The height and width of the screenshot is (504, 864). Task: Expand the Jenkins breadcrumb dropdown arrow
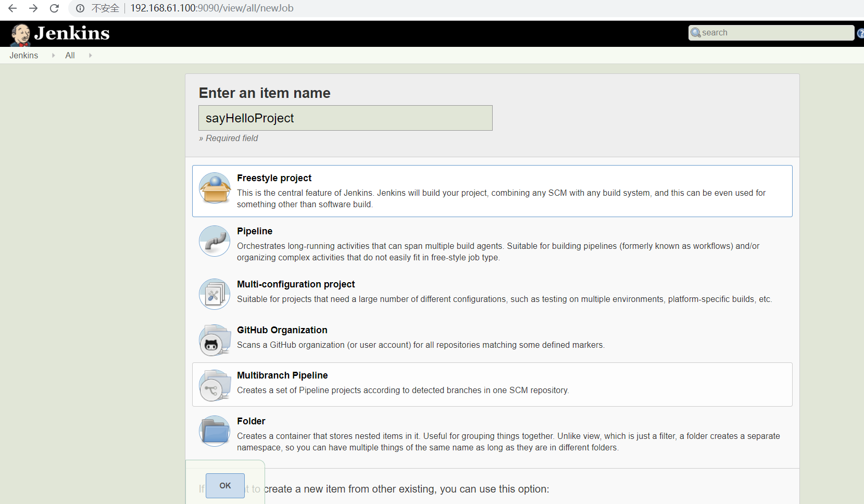(53, 55)
